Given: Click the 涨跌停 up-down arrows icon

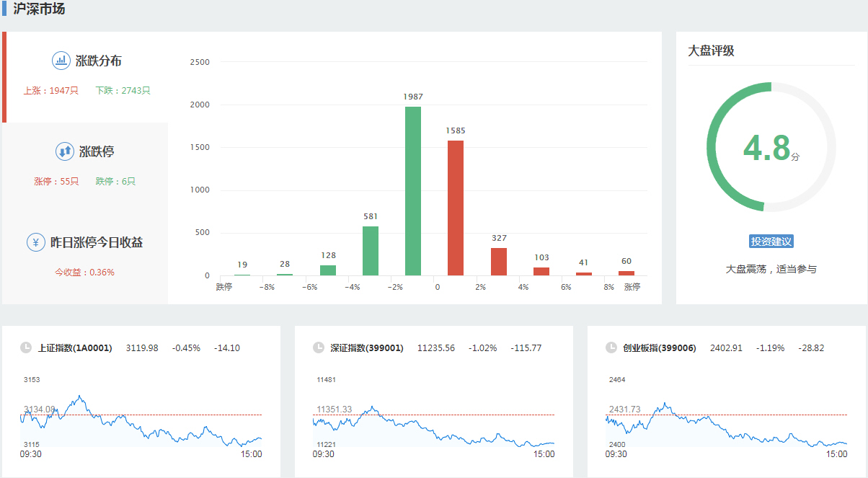Looking at the screenshot, I should 65,151.
